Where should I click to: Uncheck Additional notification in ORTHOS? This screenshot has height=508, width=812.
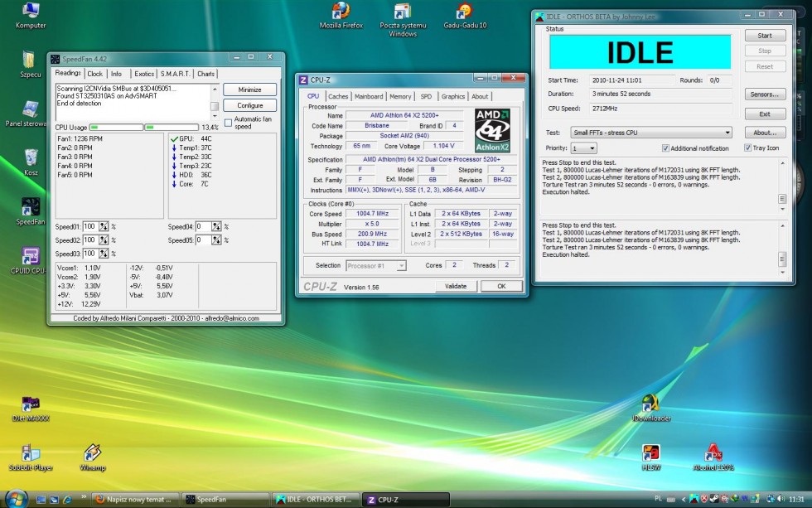coord(665,148)
